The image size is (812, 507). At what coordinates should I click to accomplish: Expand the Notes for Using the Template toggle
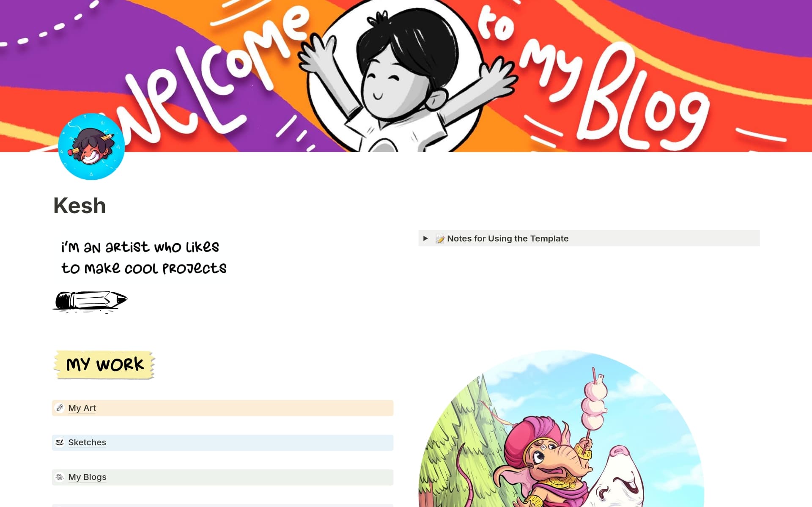[x=425, y=238]
